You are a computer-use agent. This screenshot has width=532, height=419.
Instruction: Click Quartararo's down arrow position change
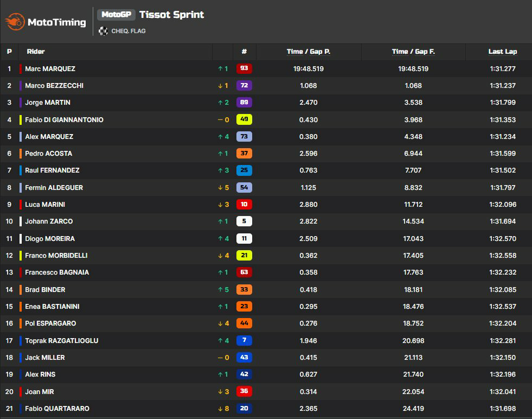click(223, 409)
